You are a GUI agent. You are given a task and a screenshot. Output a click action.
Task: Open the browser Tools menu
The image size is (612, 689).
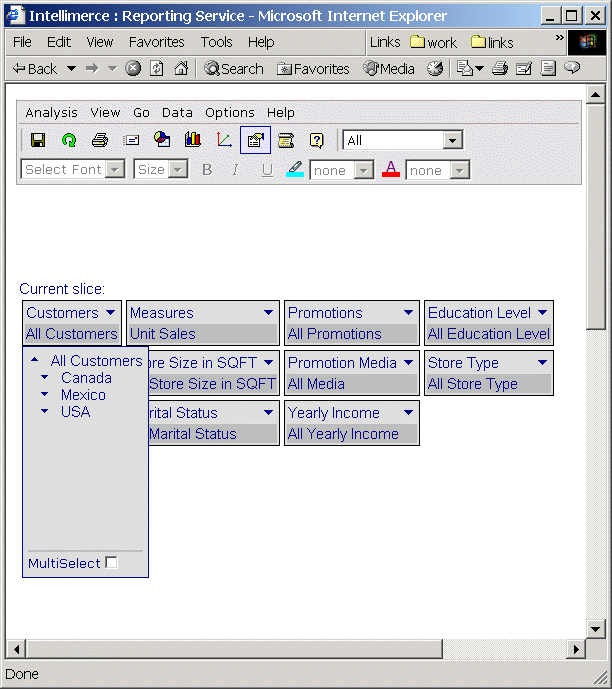217,42
